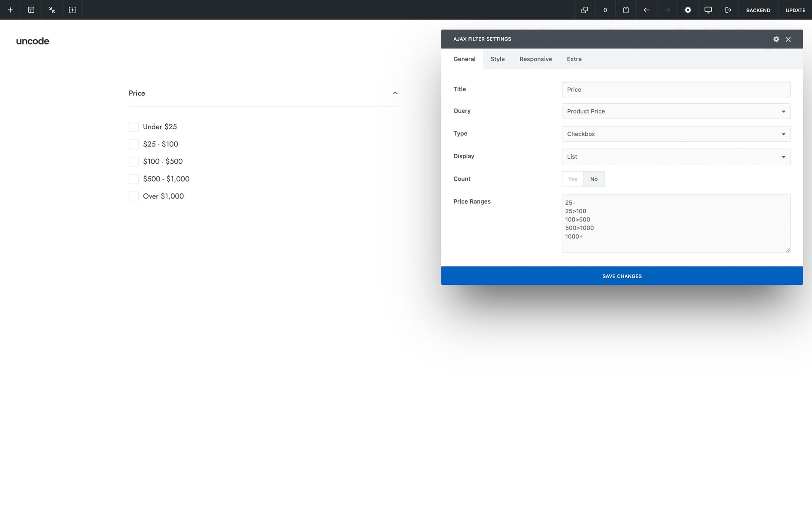Click the clipboard paste icon
Image resolution: width=812 pixels, height=508 pixels.
point(626,10)
